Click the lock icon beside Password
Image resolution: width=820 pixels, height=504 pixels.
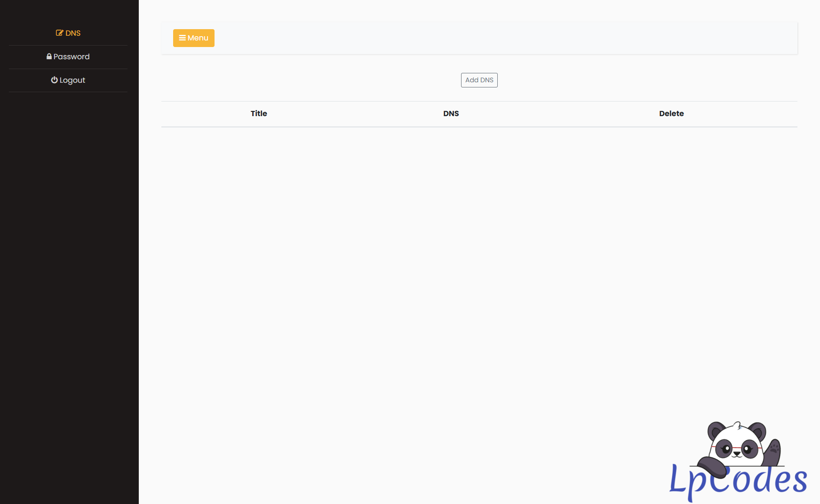click(49, 56)
